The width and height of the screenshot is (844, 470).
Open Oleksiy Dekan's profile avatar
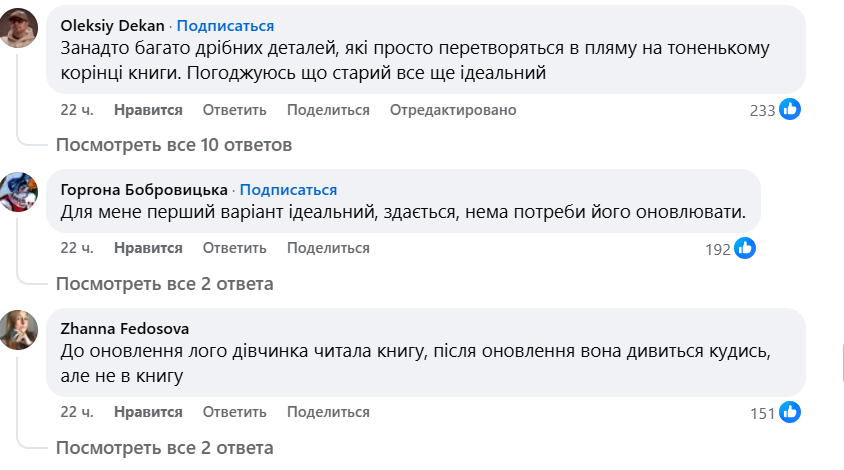[20, 29]
